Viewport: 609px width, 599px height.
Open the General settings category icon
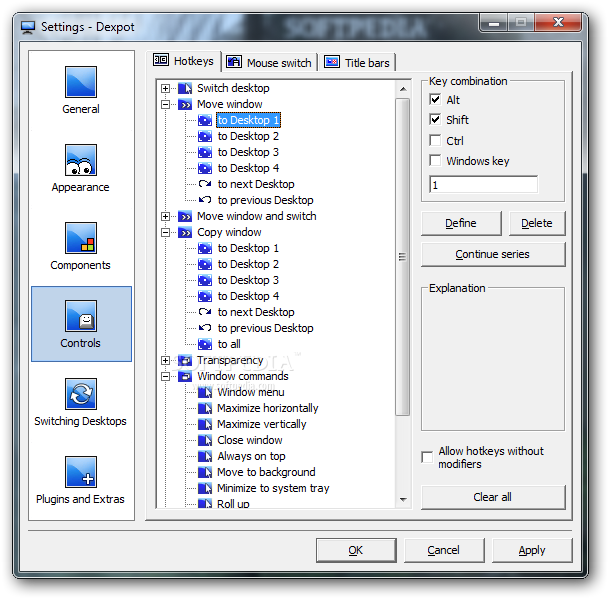pyautogui.click(x=81, y=82)
